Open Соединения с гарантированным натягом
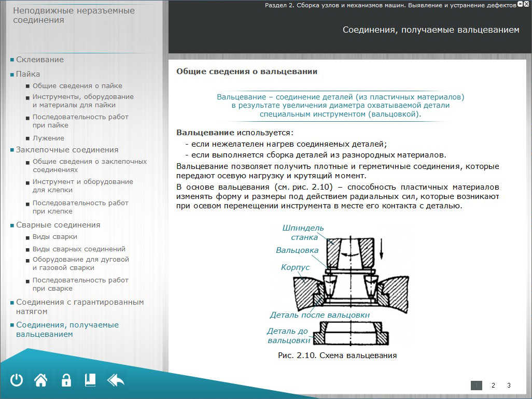The height and width of the screenshot is (399, 532). [x=80, y=307]
